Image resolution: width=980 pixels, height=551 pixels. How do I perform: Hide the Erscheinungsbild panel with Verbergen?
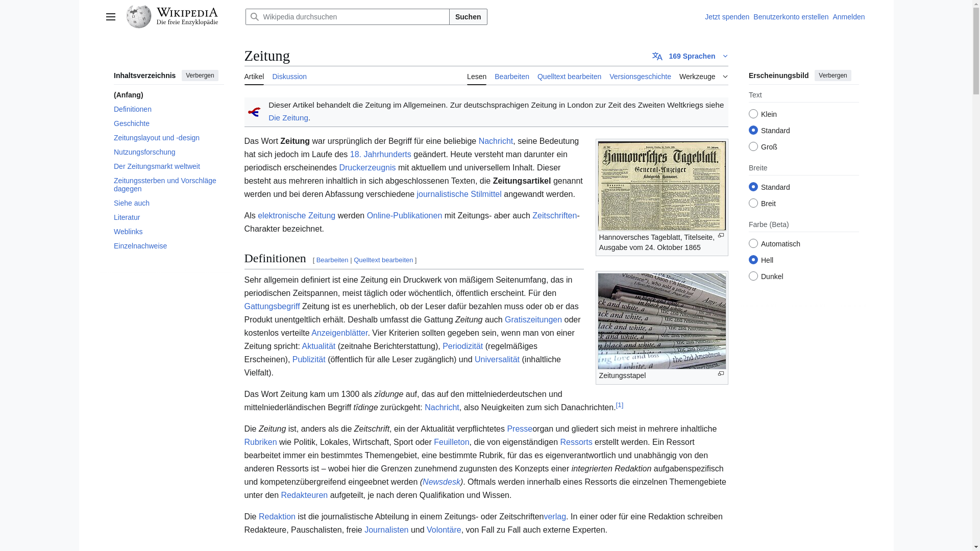coord(833,76)
